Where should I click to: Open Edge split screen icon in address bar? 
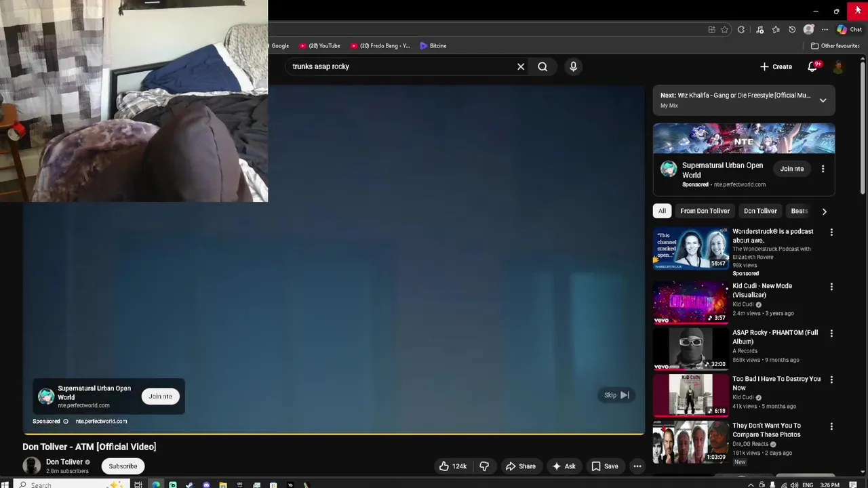click(x=711, y=30)
